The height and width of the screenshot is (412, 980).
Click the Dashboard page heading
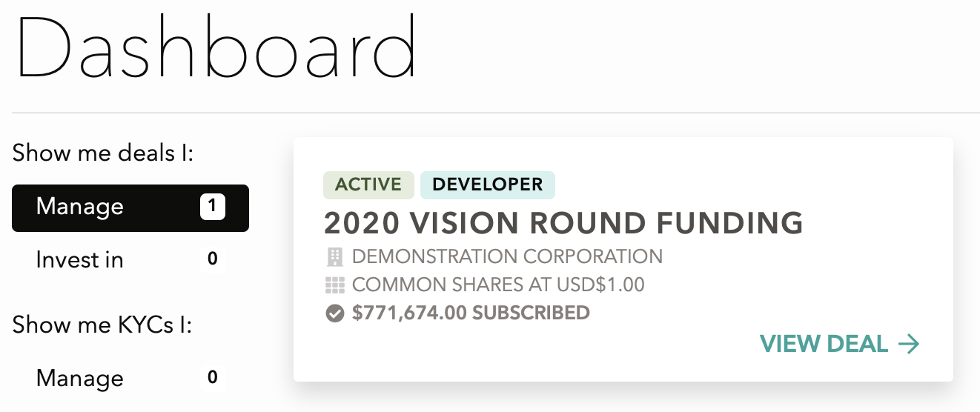[x=216, y=47]
